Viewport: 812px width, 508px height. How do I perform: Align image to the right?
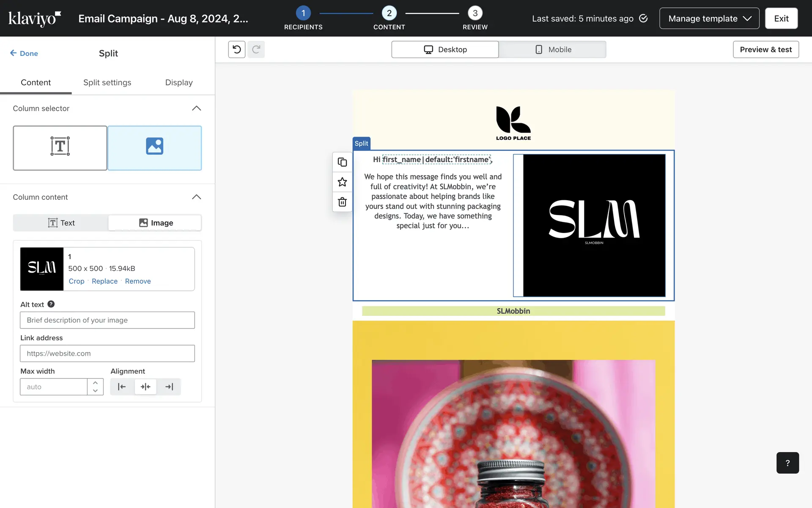tap(169, 387)
